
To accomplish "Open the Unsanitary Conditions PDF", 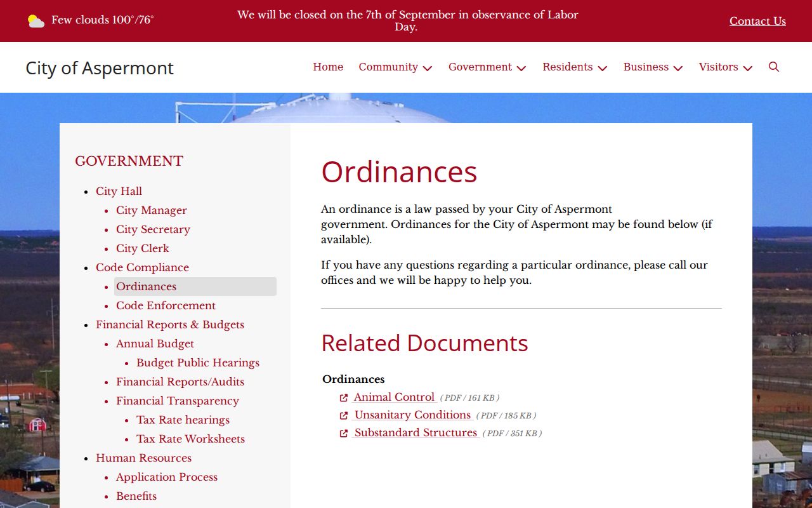I will 412,415.
